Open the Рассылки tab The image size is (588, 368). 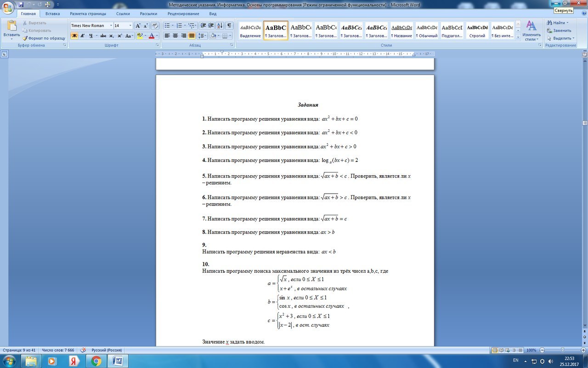click(148, 14)
